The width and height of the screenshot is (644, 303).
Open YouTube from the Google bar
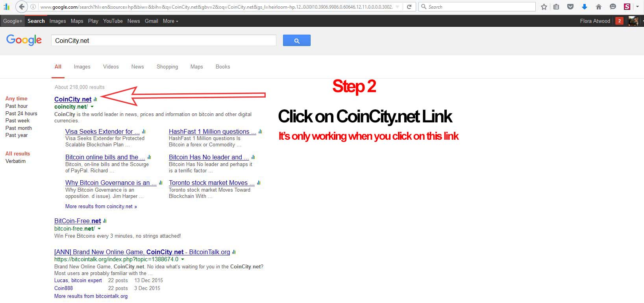click(x=113, y=21)
